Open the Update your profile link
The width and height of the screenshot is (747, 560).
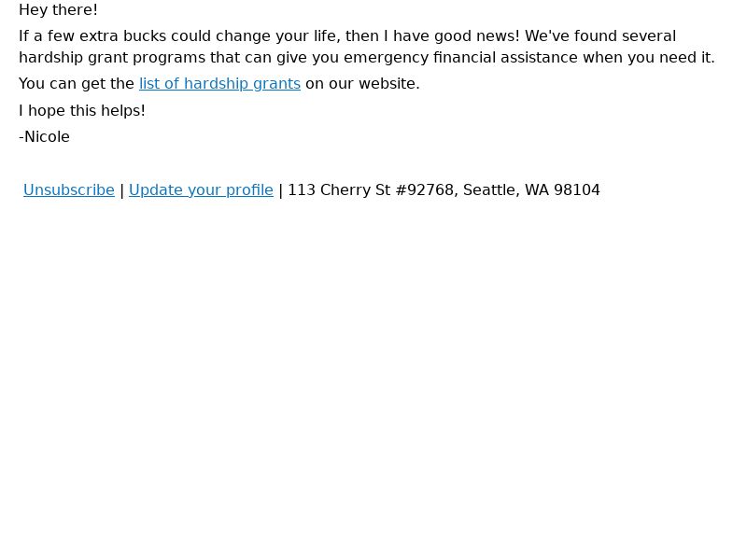pos(201,190)
